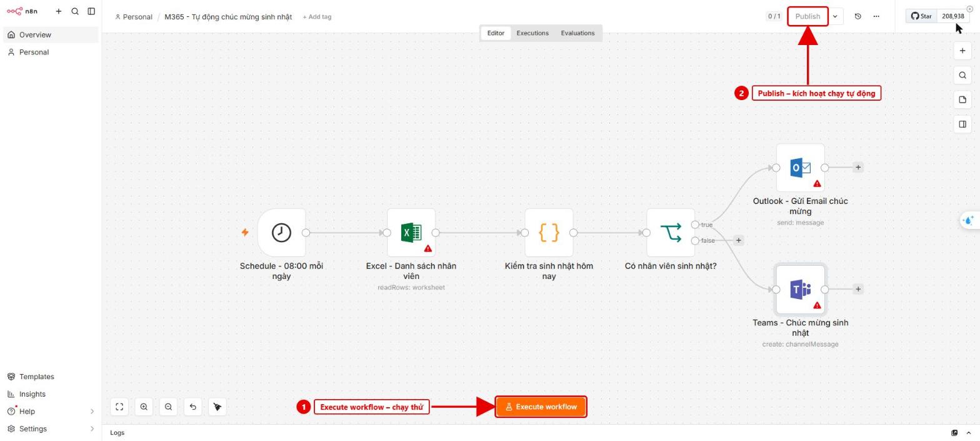Click the false output connector of If node
This screenshot has width=980, height=441.
coord(695,240)
